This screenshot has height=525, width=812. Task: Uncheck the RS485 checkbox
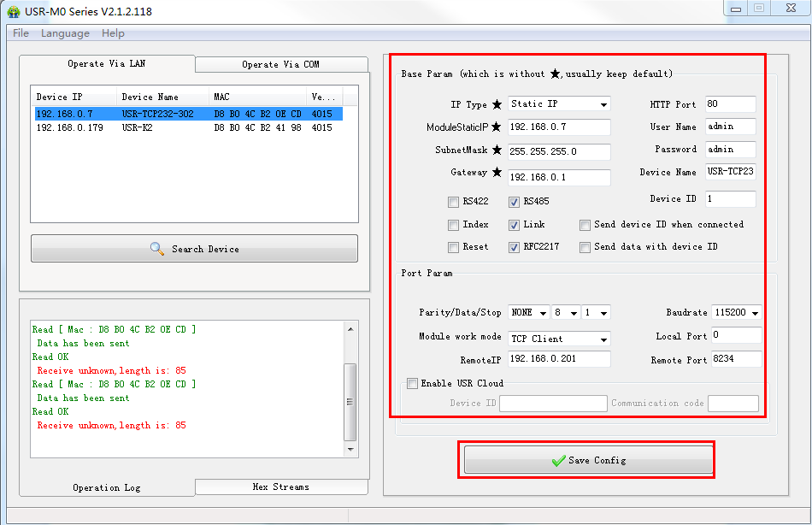click(x=514, y=202)
